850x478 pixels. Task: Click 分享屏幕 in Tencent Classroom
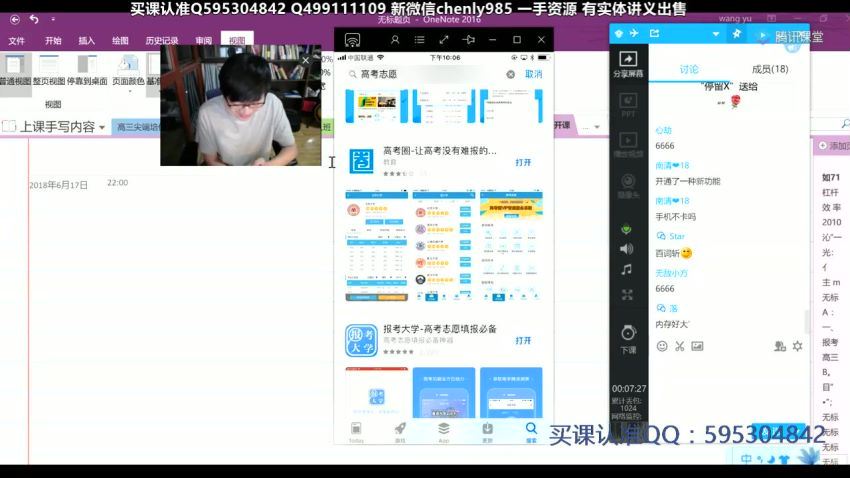tap(628, 64)
